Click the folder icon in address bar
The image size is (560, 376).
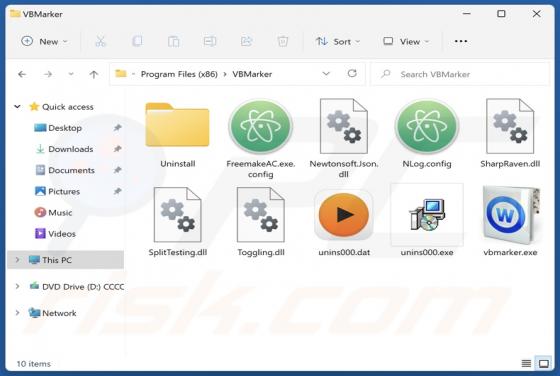(121, 74)
